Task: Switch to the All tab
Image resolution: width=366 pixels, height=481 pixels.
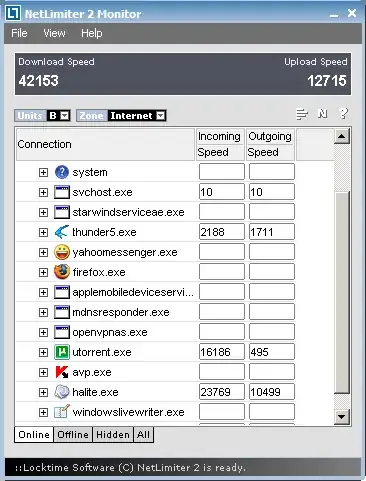Action: tap(143, 435)
